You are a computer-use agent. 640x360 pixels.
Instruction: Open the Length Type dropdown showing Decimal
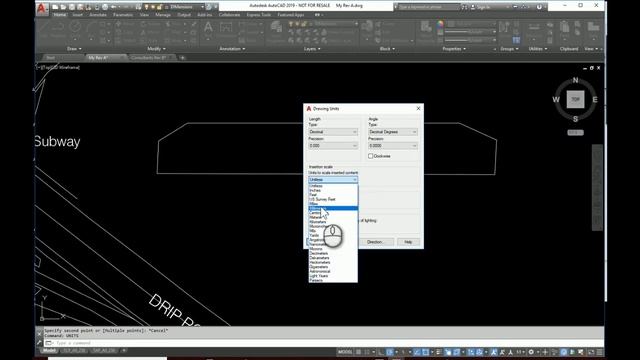click(333, 132)
